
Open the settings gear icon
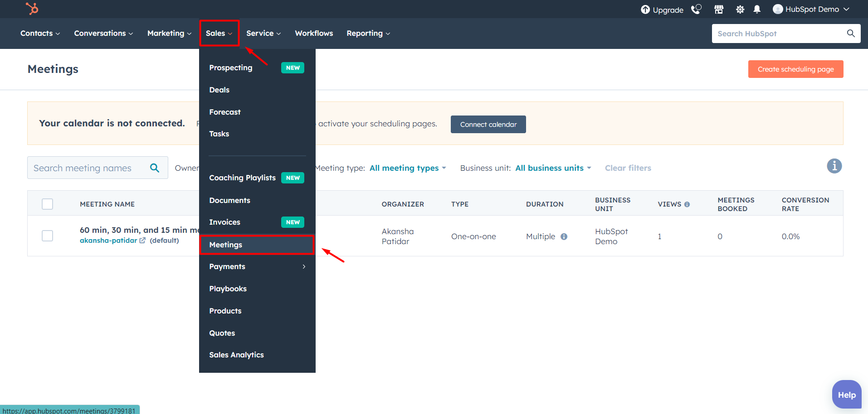pos(740,10)
